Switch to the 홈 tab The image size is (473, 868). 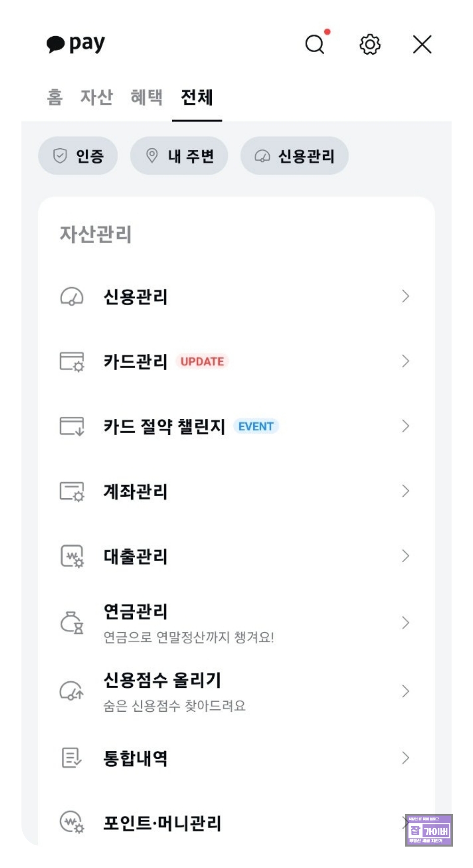coord(55,97)
